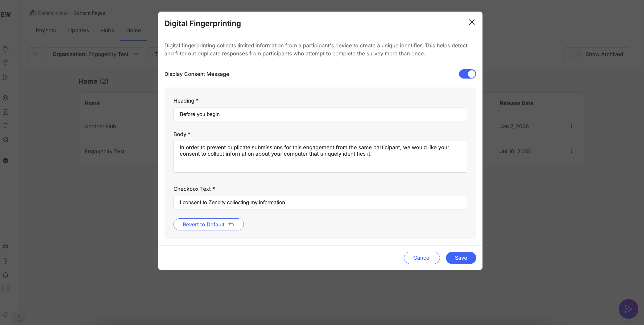Close the Digital Fingerprinting dialog

click(471, 22)
